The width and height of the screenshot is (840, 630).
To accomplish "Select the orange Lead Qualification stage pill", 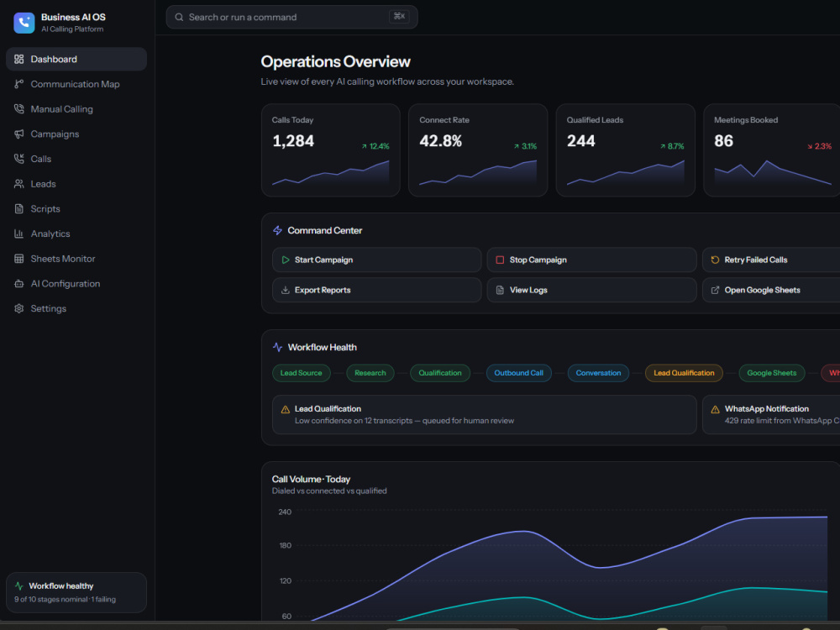I will [x=684, y=373].
